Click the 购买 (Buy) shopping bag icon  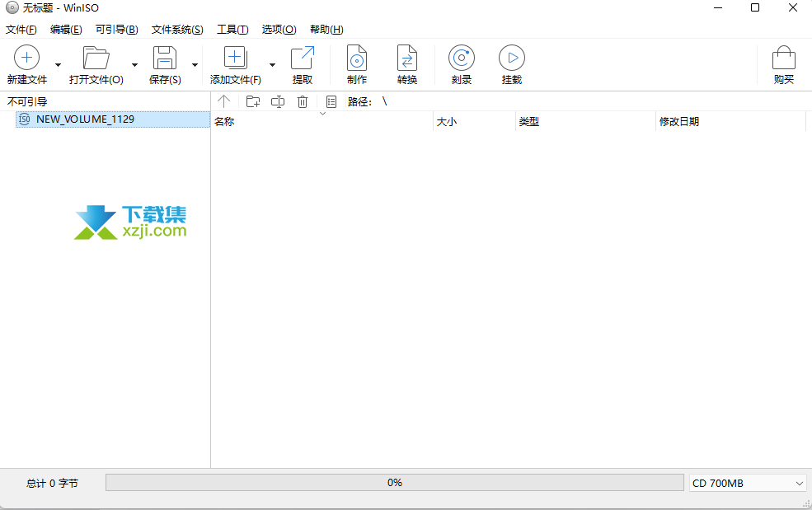783,58
